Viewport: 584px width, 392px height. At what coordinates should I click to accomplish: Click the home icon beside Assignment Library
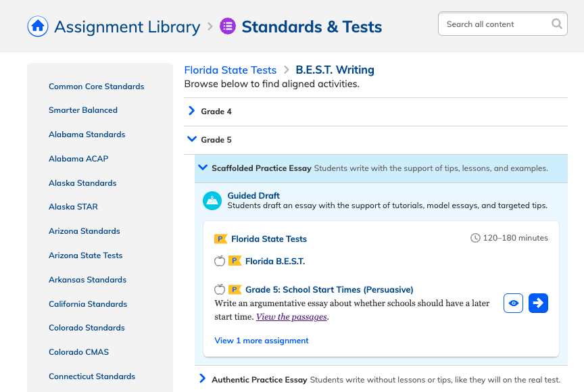[38, 26]
